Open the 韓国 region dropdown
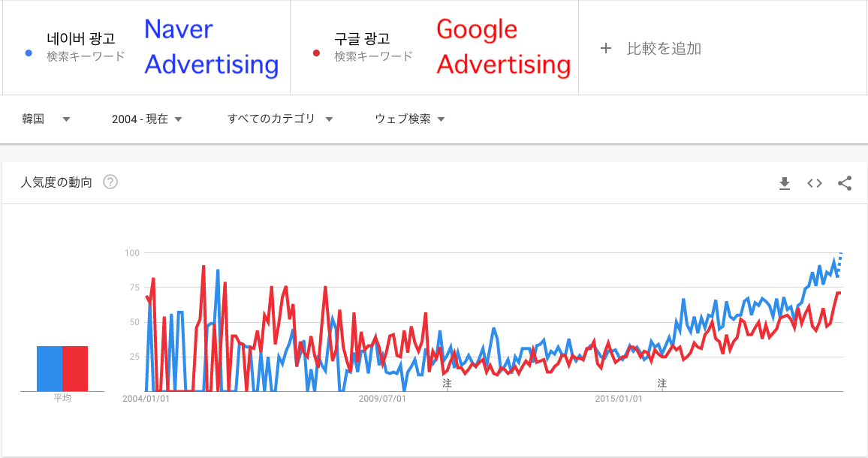The height and width of the screenshot is (458, 868). click(x=46, y=119)
